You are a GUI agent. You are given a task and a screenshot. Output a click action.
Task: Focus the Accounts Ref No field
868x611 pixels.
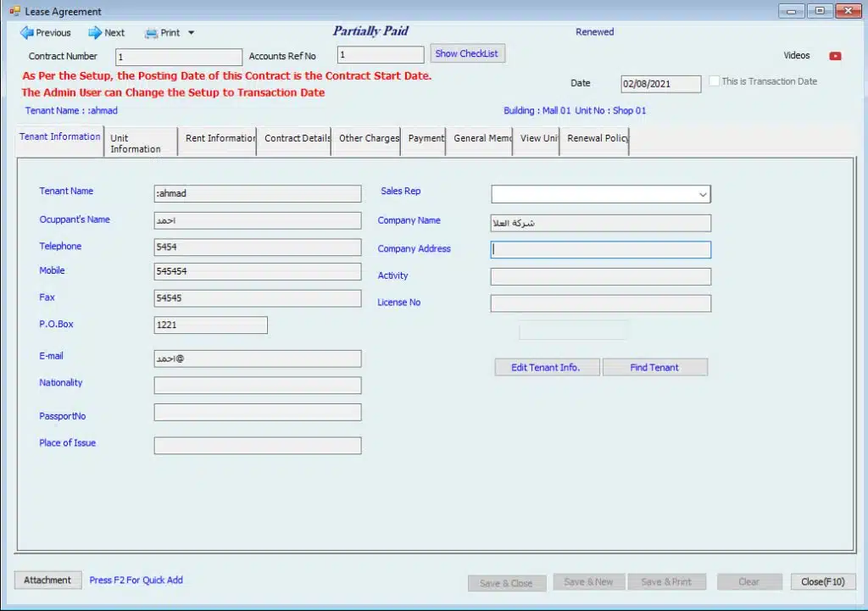coord(381,54)
